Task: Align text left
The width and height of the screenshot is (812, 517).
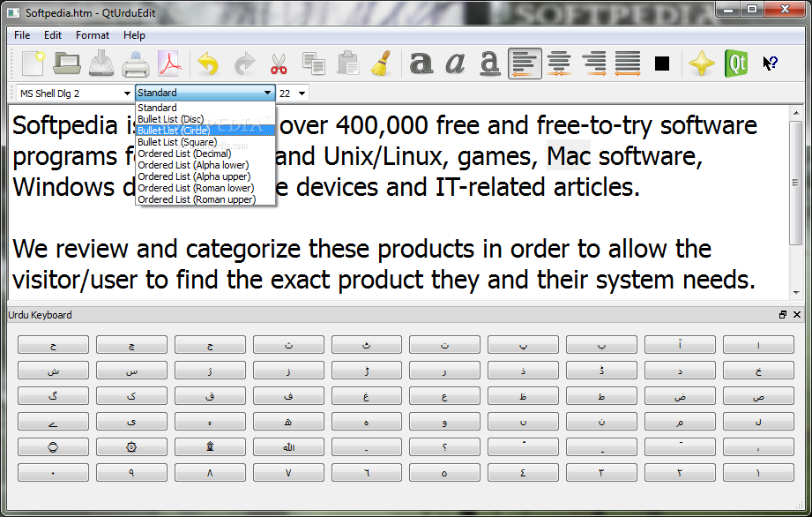Action: [x=525, y=64]
